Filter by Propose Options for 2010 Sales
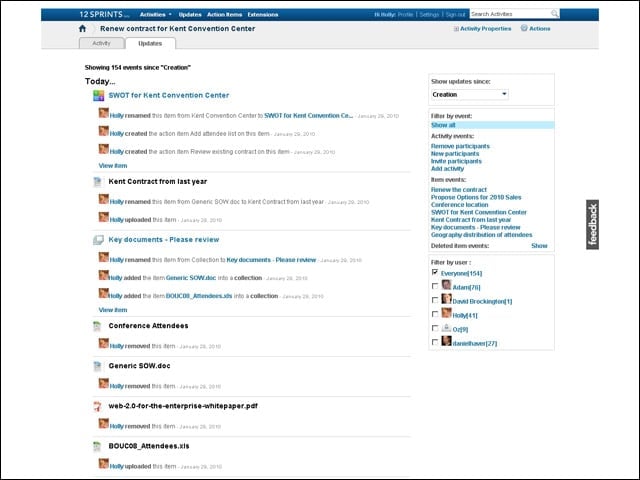640x480 pixels. coord(476,197)
